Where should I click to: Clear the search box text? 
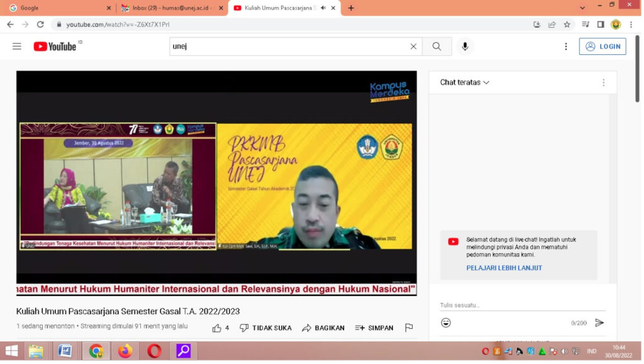coord(413,47)
